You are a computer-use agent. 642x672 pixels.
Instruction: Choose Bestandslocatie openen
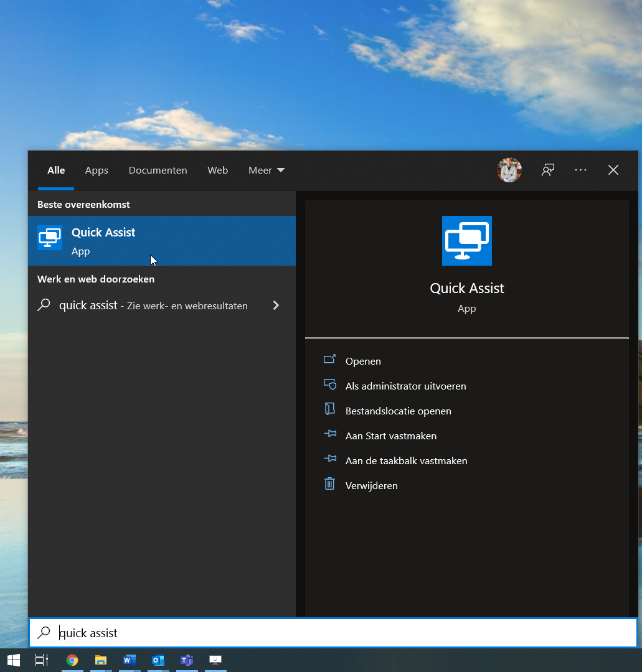(x=398, y=411)
